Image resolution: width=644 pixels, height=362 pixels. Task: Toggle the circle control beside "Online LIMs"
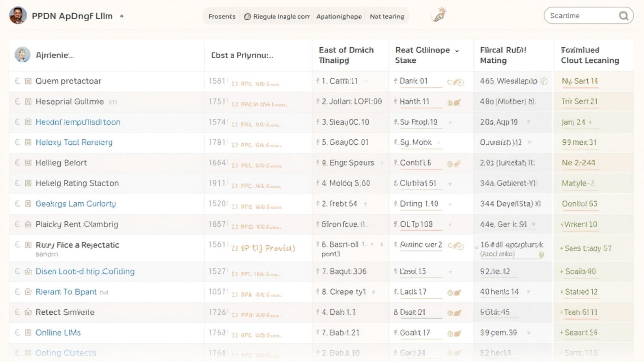click(x=18, y=332)
